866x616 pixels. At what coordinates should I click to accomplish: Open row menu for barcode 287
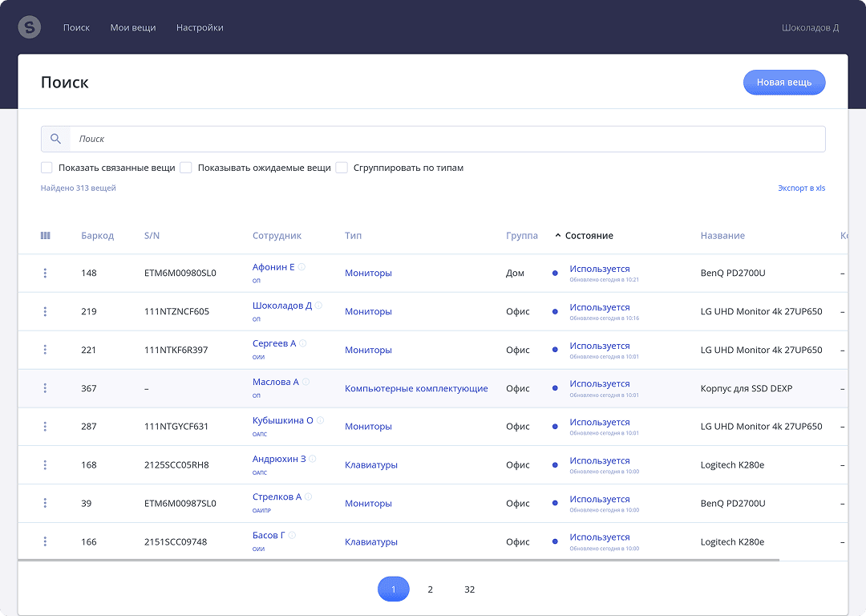point(45,427)
